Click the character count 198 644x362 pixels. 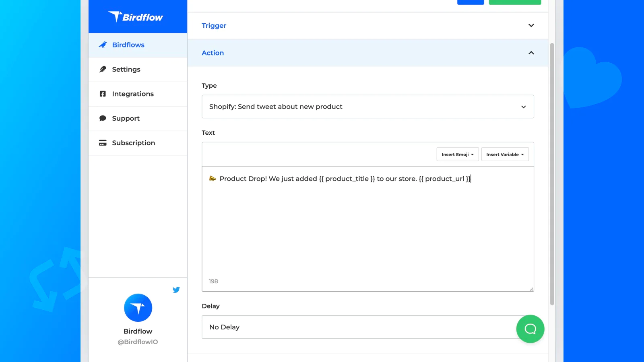213,281
